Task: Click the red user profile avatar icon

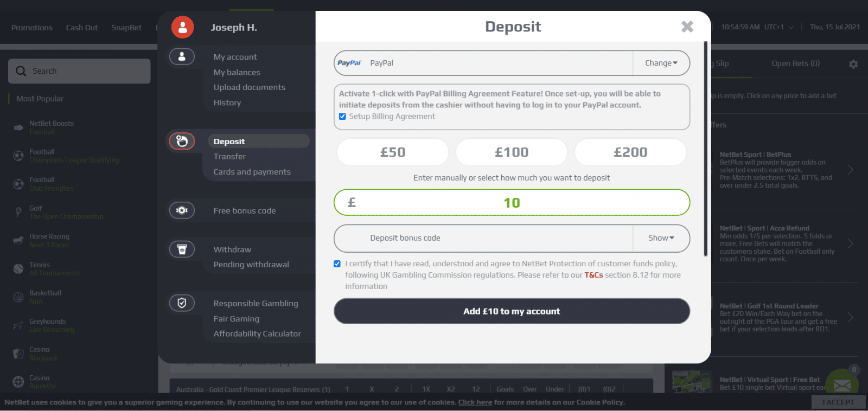Action: tap(182, 27)
